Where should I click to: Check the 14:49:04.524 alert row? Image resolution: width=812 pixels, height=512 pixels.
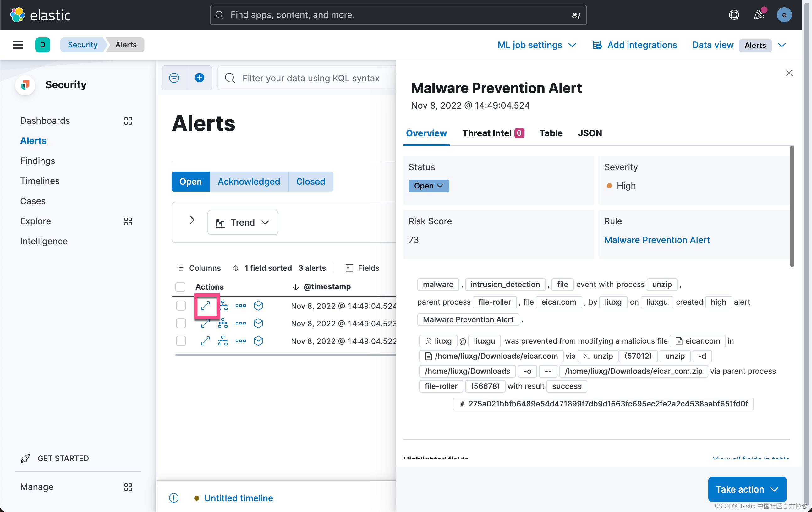[181, 306]
